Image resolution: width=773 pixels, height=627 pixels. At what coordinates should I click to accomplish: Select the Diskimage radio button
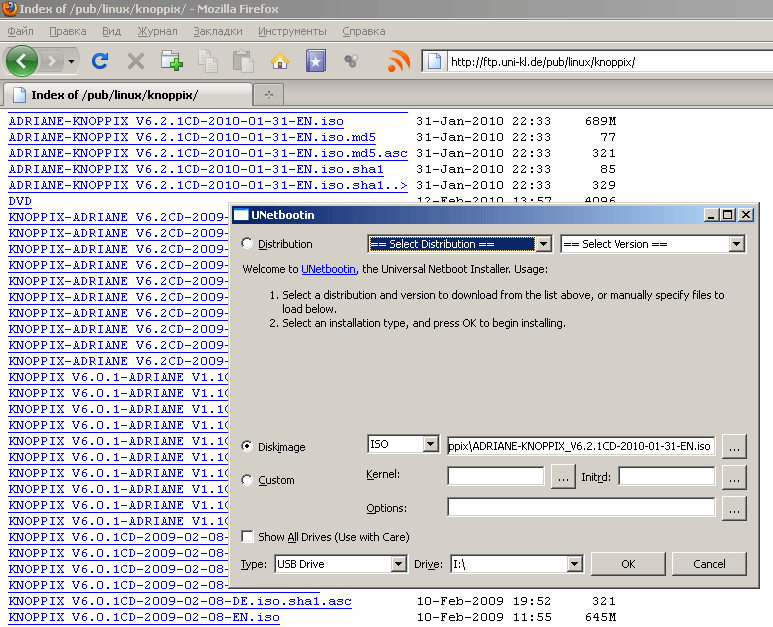click(247, 446)
